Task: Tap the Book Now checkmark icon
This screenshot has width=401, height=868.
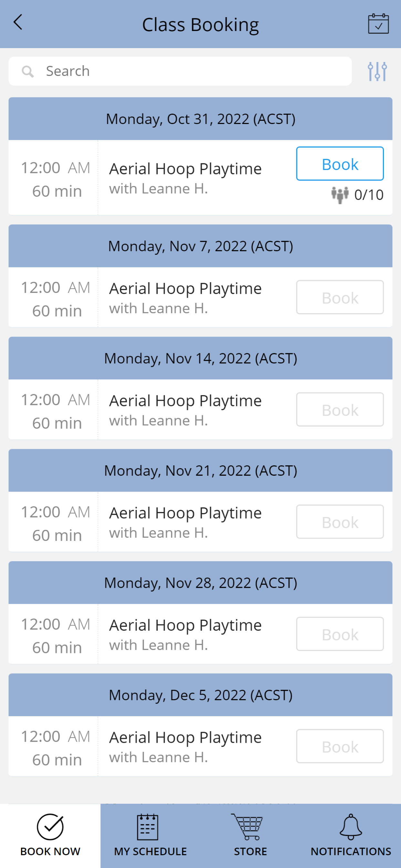Action: [50, 827]
